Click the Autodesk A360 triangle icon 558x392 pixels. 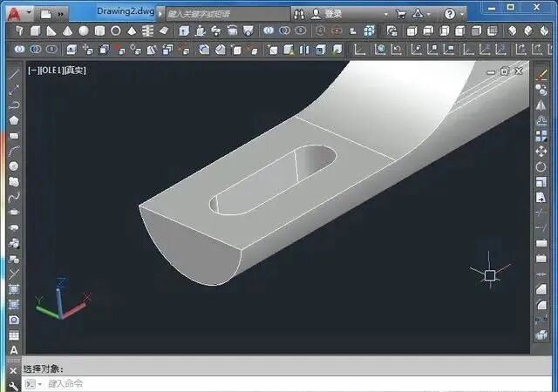pyautogui.click(x=418, y=14)
